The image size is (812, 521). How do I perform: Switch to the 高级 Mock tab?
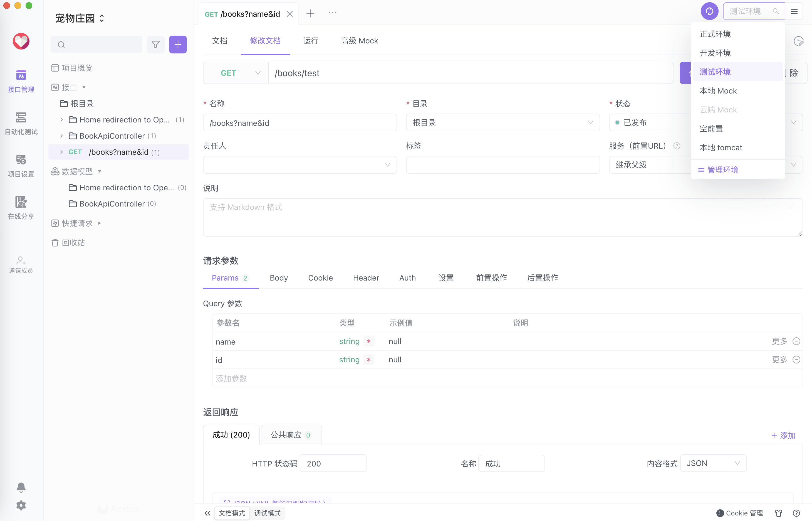(x=359, y=41)
